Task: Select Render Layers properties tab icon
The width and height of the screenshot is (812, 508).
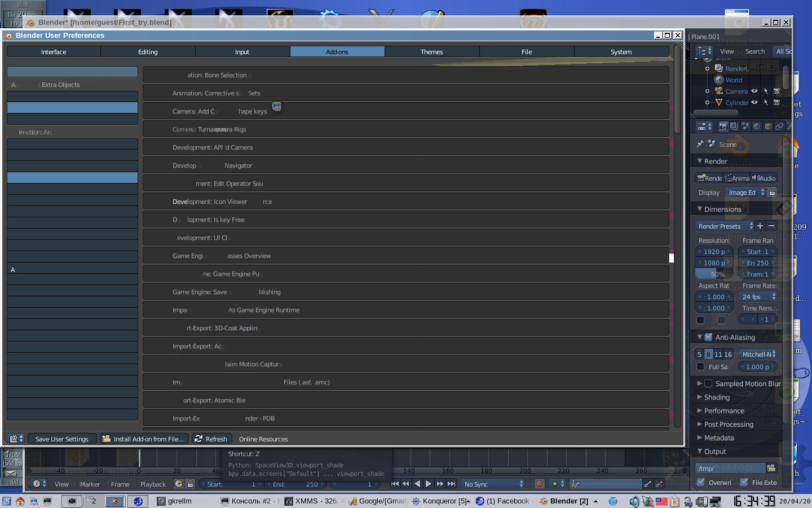Action: (x=734, y=126)
